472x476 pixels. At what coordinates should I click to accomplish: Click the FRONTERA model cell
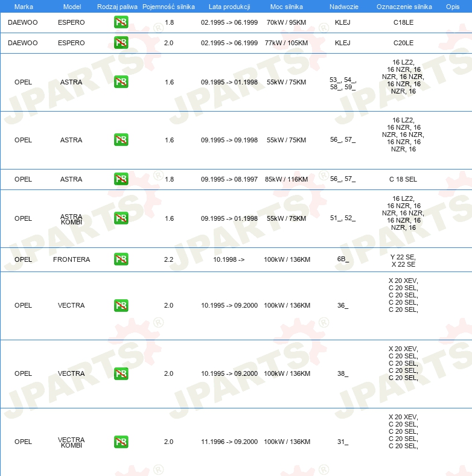coord(71,259)
